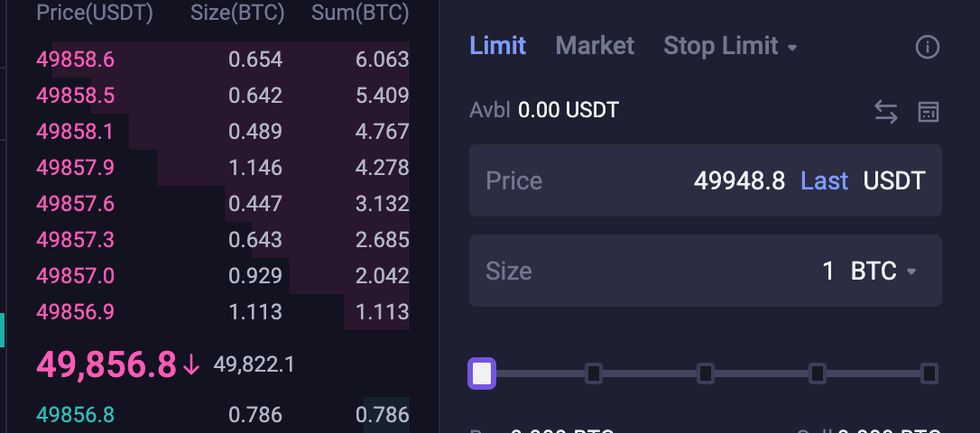Click the Last price link
Screen dimensions: 980x433
pyautogui.click(x=825, y=181)
